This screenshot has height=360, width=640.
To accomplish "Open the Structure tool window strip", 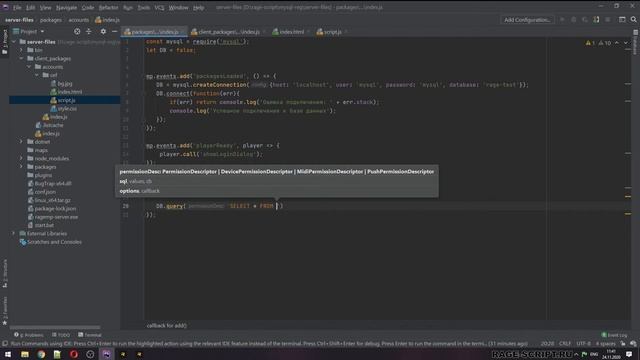I will [x=4, y=273].
